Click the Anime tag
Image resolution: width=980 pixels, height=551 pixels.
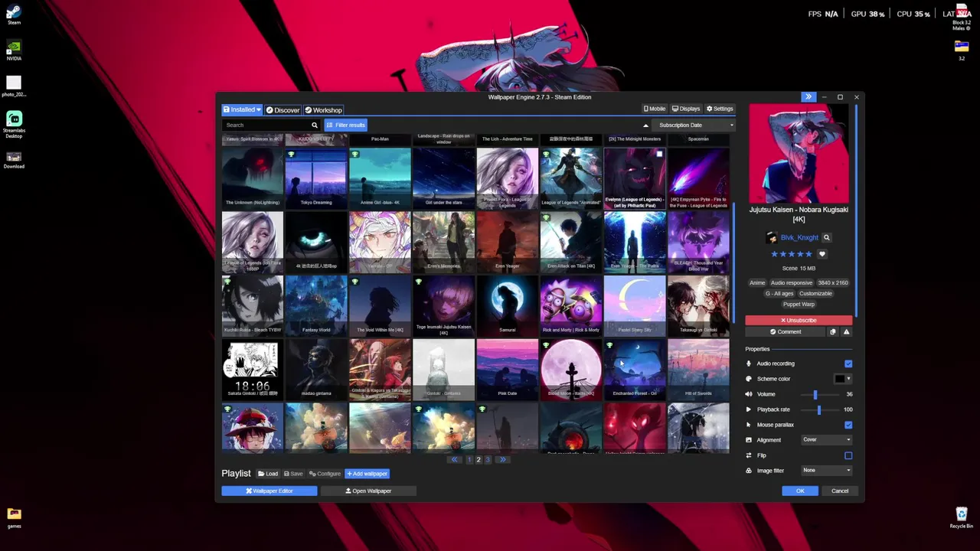(757, 283)
